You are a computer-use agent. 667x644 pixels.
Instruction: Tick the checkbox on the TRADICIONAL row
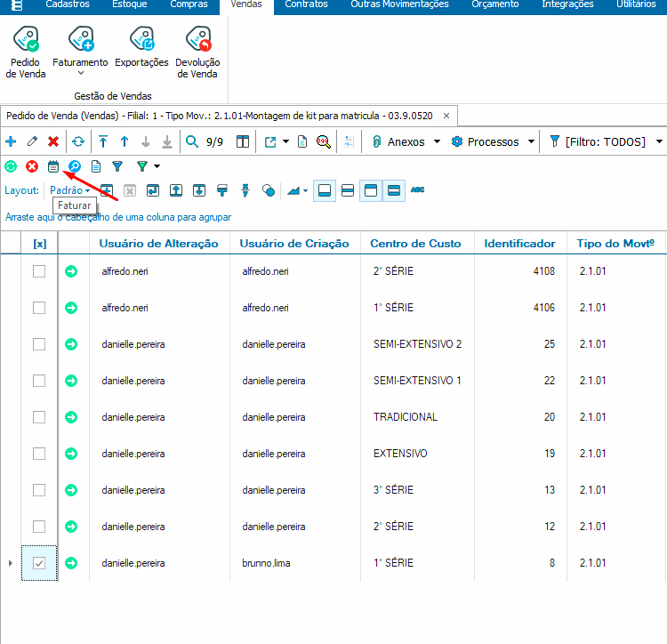[39, 417]
